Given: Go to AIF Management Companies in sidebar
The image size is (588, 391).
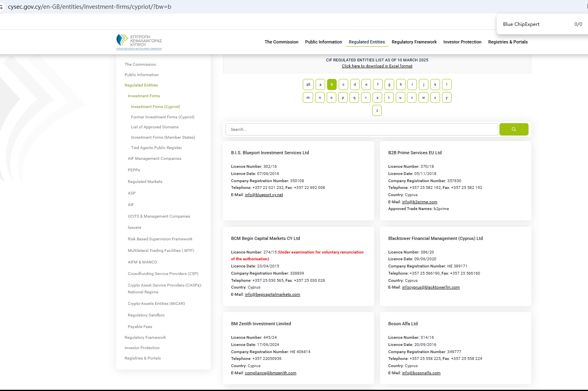Looking at the screenshot, I should [x=154, y=159].
